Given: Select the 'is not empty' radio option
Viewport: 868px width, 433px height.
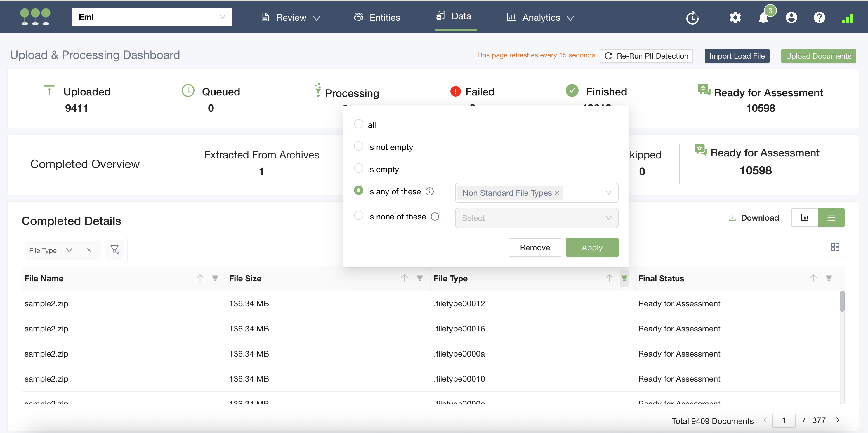Looking at the screenshot, I should click(359, 146).
